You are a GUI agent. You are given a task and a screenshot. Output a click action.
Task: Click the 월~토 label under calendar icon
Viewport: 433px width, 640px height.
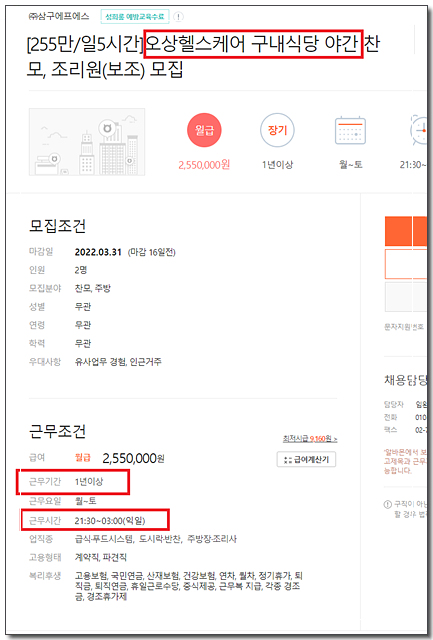click(350, 165)
